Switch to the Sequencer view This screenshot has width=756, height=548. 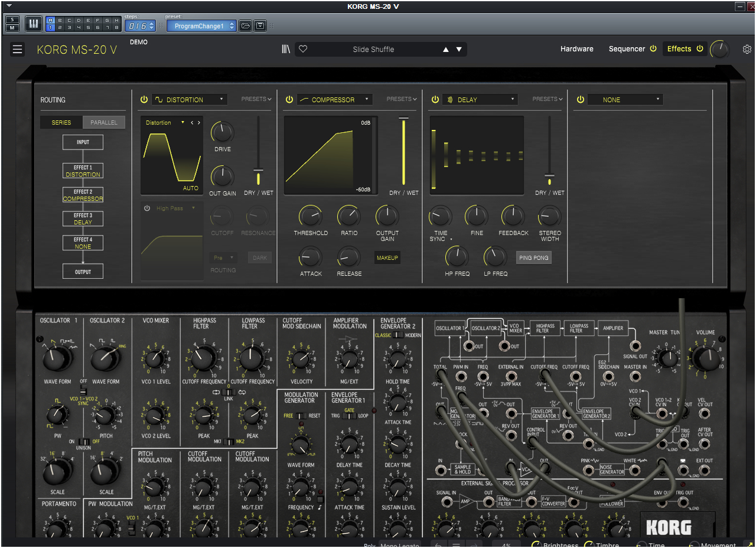tap(627, 49)
